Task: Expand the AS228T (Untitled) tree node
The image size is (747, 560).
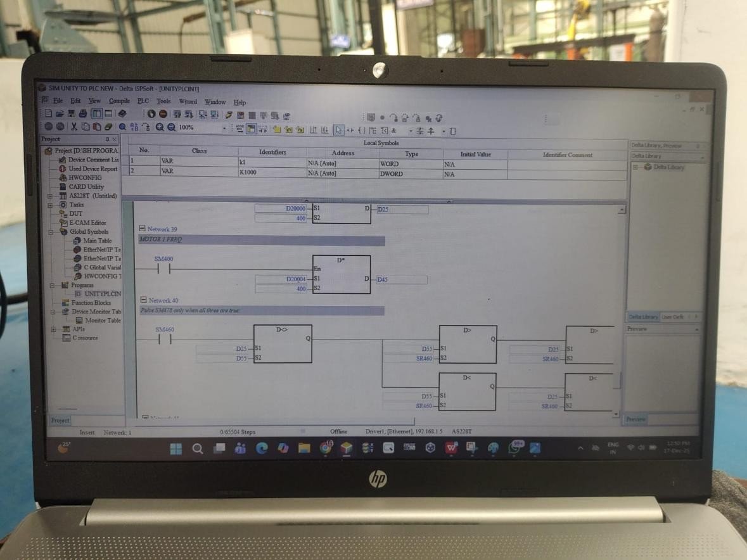Action: pos(49,195)
